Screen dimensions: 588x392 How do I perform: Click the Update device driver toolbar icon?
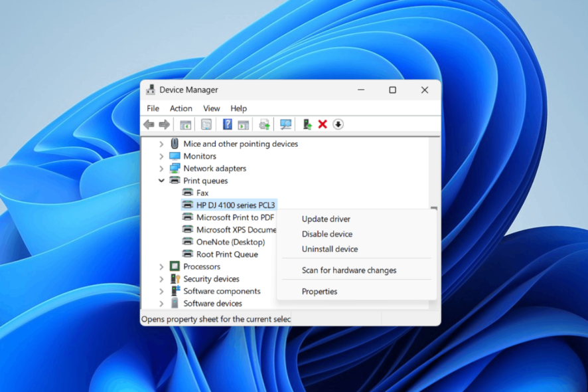(264, 124)
